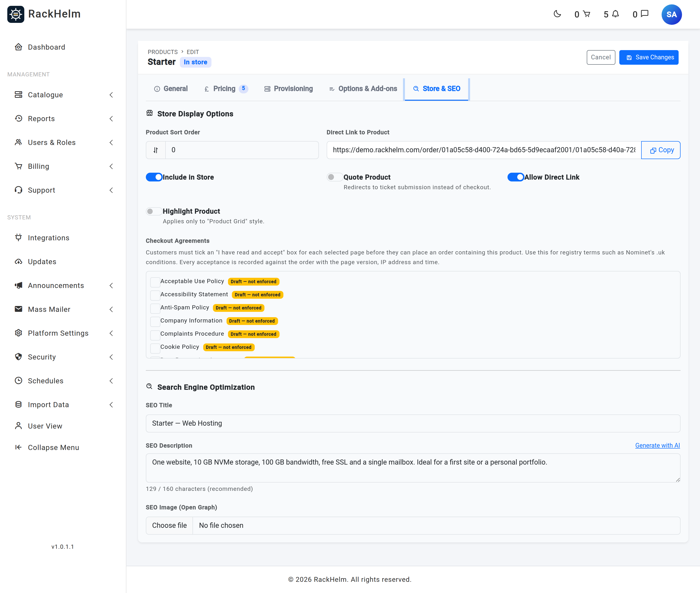Click the Platform Settings gear icon
The image size is (700, 593).
(18, 333)
